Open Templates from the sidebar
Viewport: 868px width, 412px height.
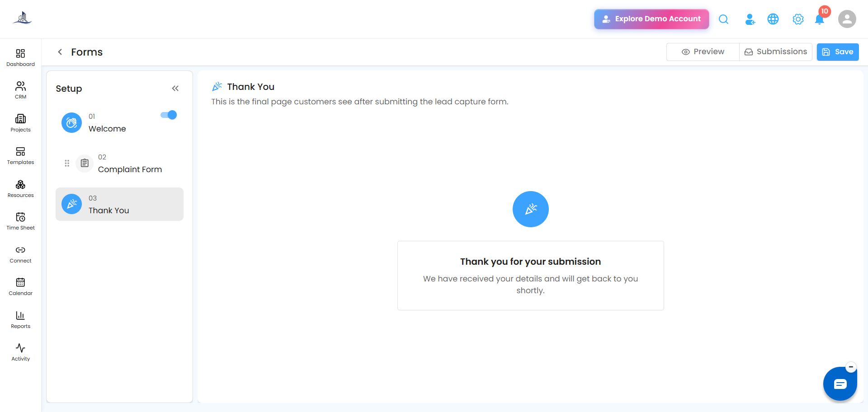pyautogui.click(x=20, y=156)
